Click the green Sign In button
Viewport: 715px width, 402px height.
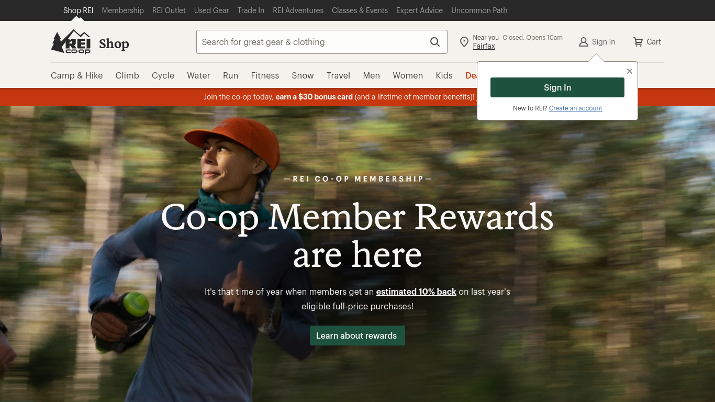pos(557,87)
